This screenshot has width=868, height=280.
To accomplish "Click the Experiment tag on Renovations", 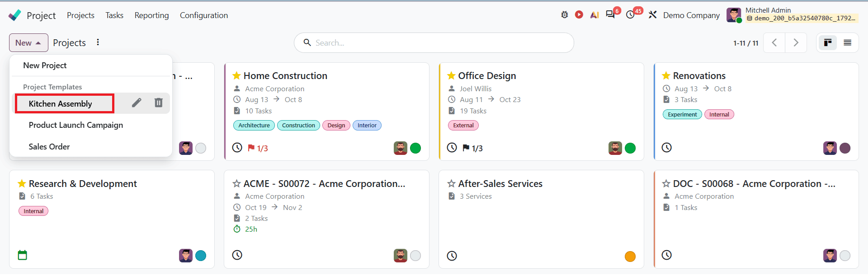I will (682, 114).
